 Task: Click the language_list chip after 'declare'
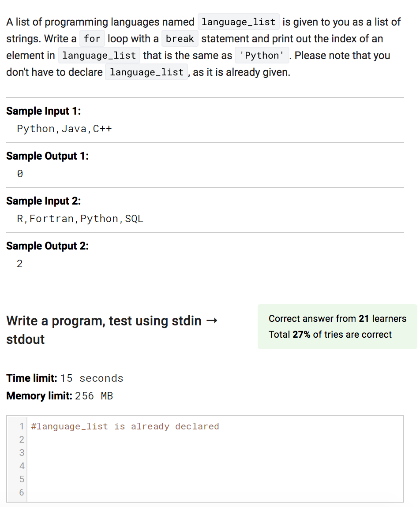pyautogui.click(x=146, y=72)
